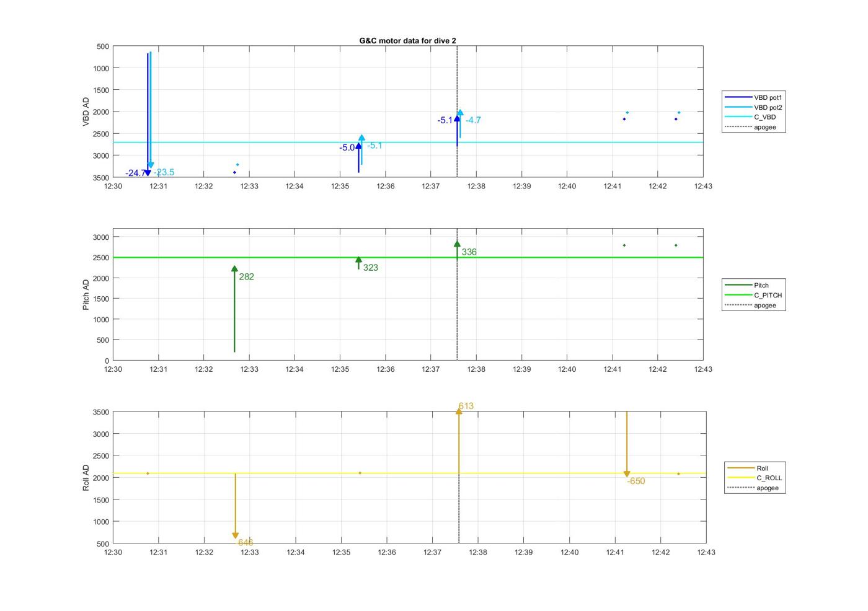Click the title 'G&C motor data for dive 2'
This screenshot has height=611, width=868.
(x=407, y=40)
